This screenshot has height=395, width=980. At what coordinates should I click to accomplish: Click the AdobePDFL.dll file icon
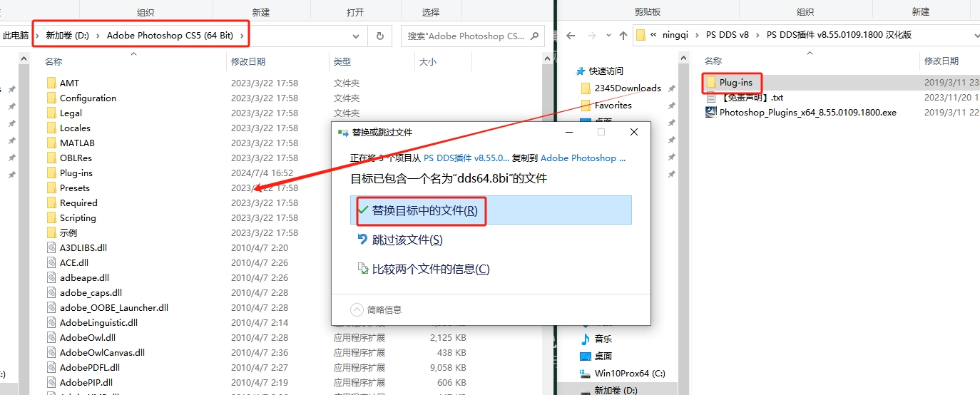51,368
